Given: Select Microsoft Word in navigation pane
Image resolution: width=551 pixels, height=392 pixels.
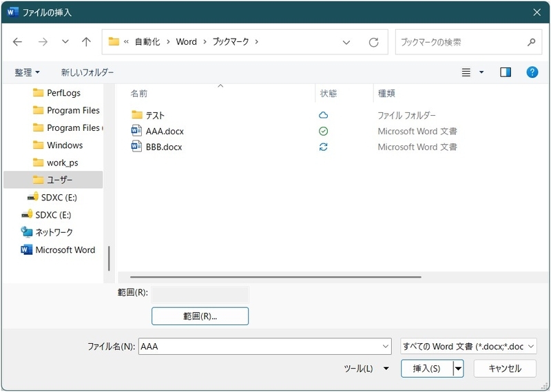Looking at the screenshot, I should (58, 250).
